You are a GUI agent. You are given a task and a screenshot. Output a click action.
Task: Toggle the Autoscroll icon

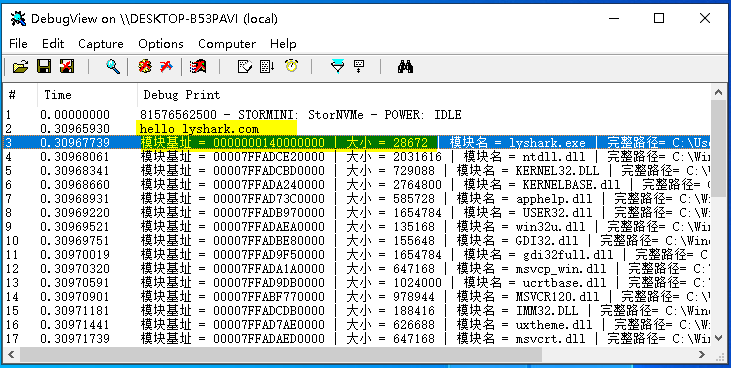click(267, 67)
